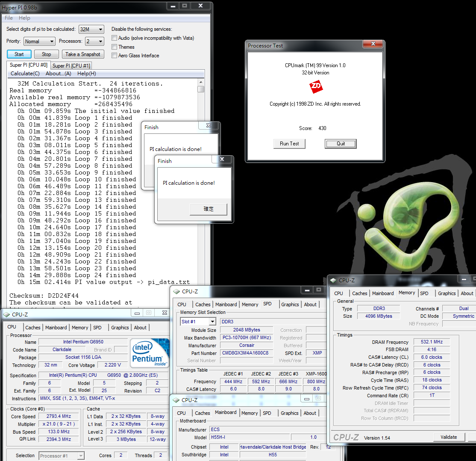Open the Calculate(C) menu
This screenshot has height=461, width=476.
(x=25, y=74)
